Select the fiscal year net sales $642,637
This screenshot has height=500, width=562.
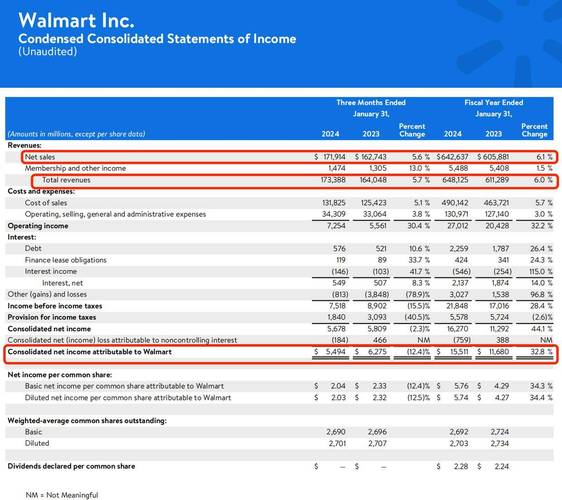(x=452, y=157)
